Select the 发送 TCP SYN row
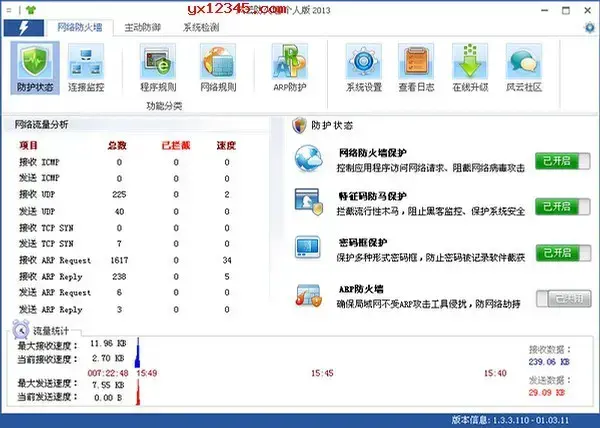 tap(128, 244)
